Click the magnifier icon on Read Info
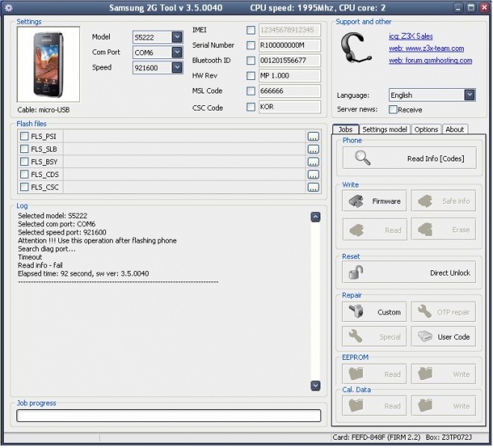Image resolution: width=493 pixels, height=448 pixels. [x=362, y=158]
